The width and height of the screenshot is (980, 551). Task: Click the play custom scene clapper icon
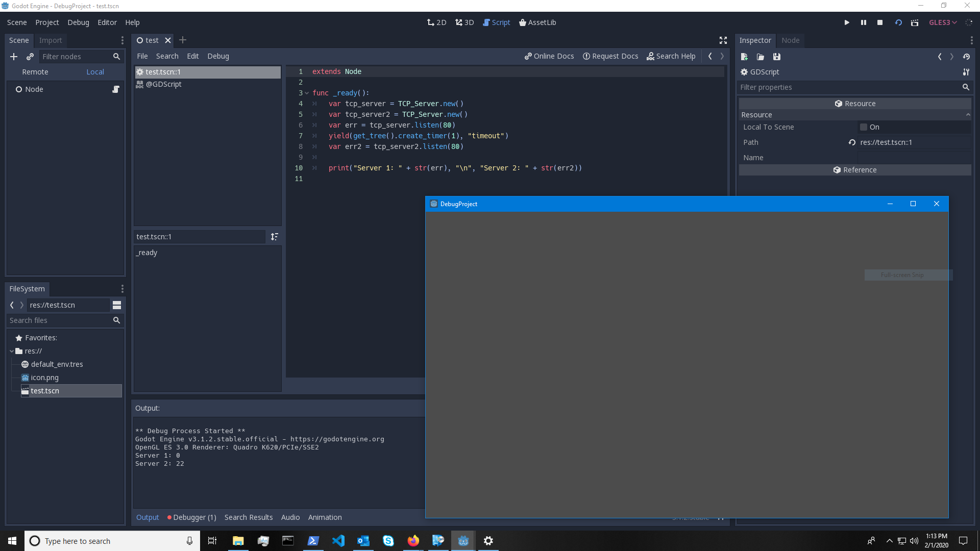(x=915, y=22)
